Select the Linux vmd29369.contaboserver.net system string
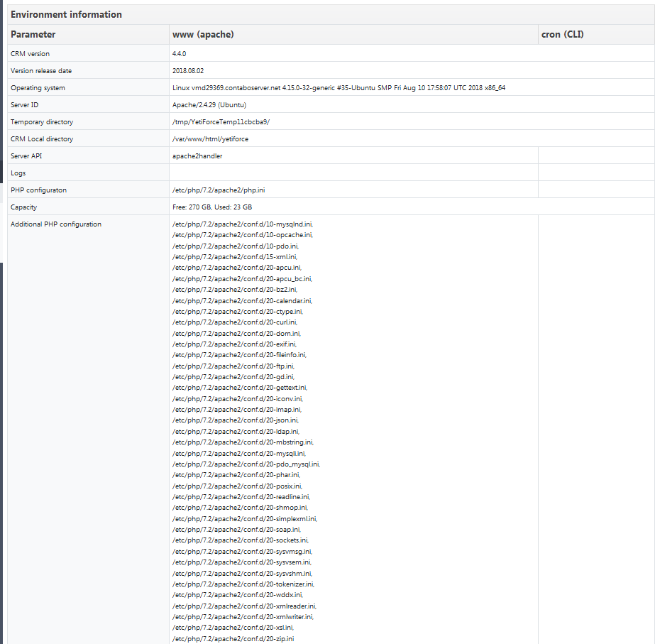This screenshot has width=660, height=644. click(x=339, y=88)
